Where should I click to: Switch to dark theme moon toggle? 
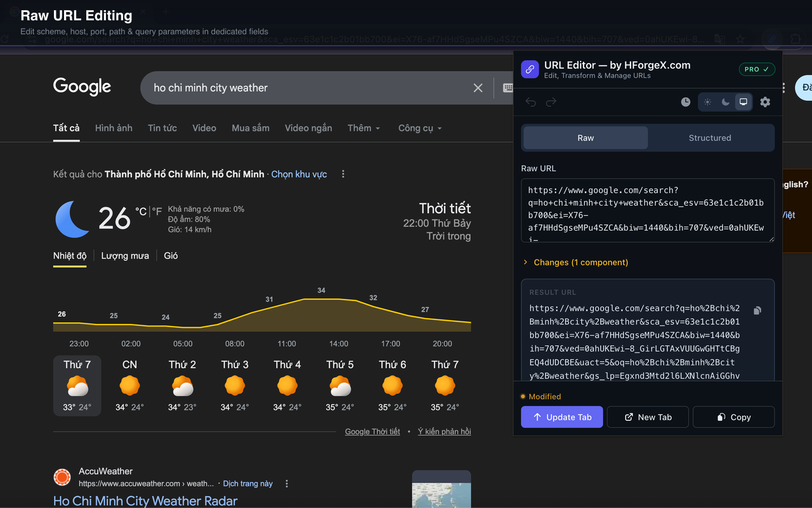click(725, 102)
